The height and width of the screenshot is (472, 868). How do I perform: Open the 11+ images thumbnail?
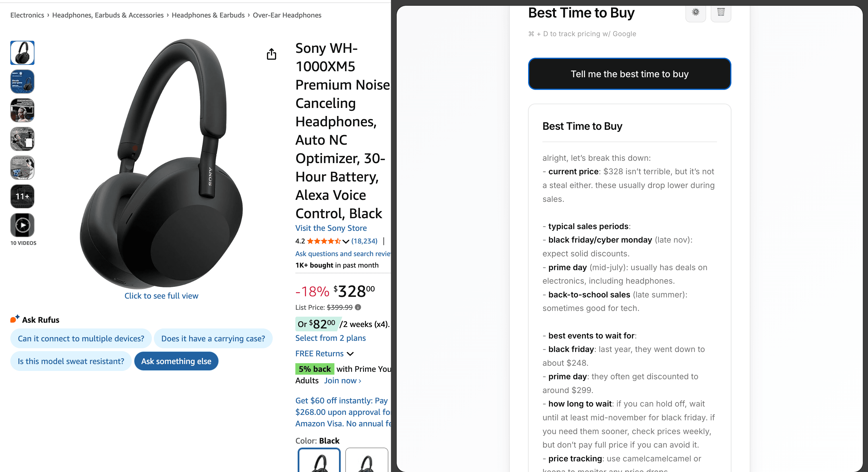coord(22,196)
